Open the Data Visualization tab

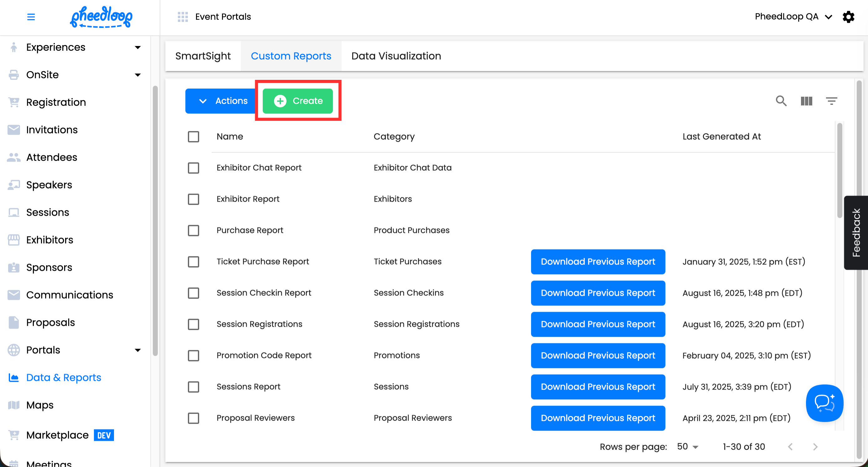tap(396, 56)
